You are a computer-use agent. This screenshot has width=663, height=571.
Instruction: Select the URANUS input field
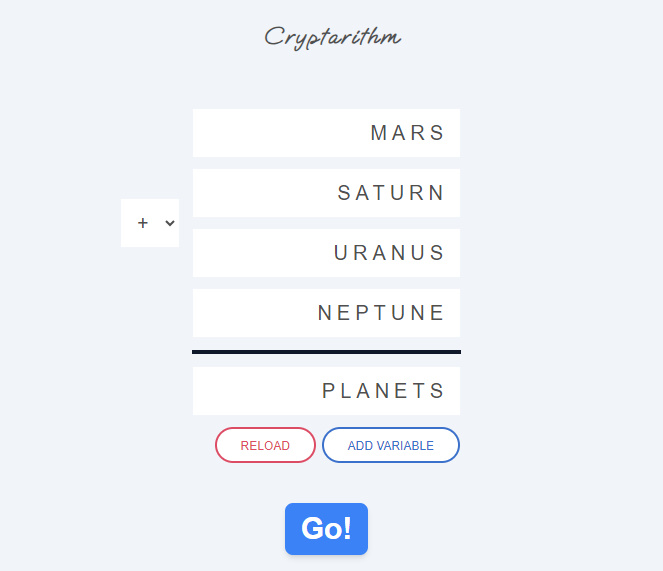point(326,253)
